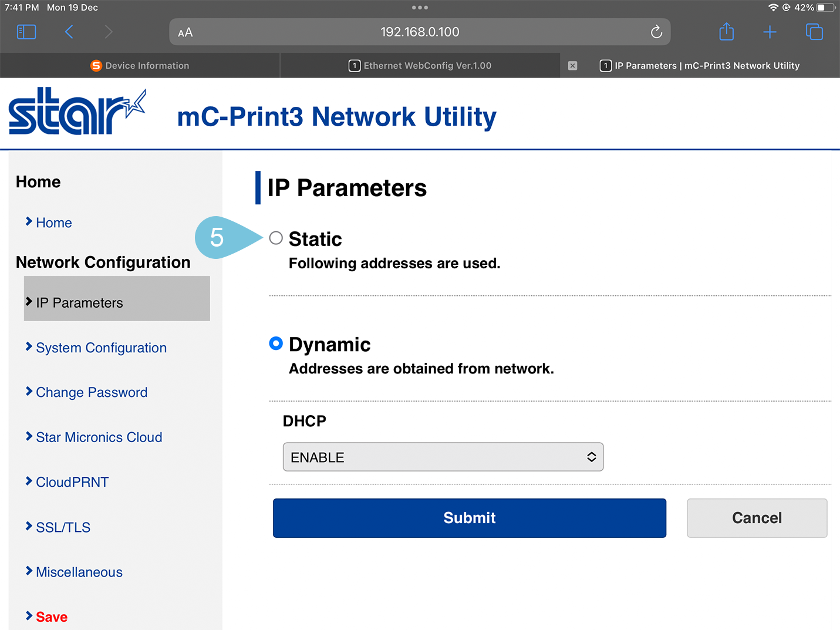
Task: Show the tab overview
Action: coord(814,32)
